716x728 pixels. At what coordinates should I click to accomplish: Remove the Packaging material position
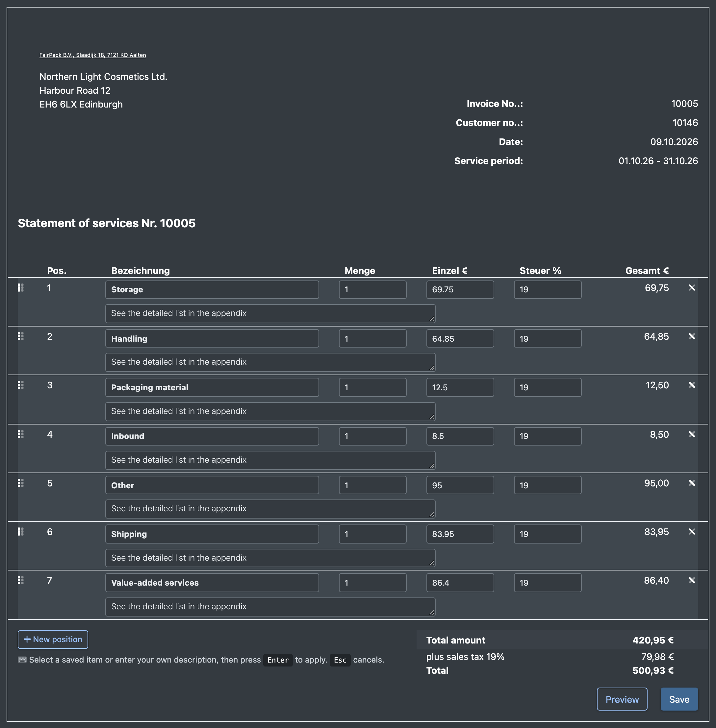point(692,385)
